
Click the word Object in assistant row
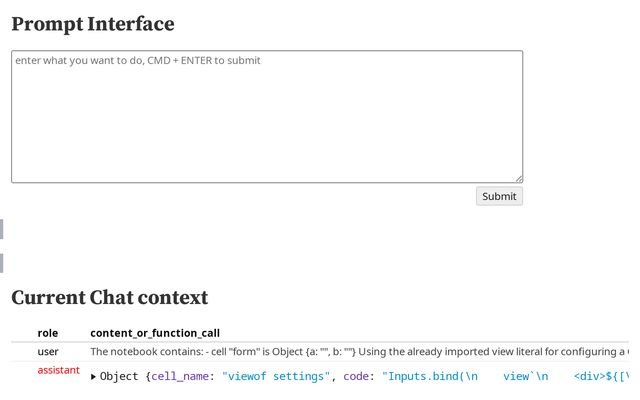click(120, 377)
